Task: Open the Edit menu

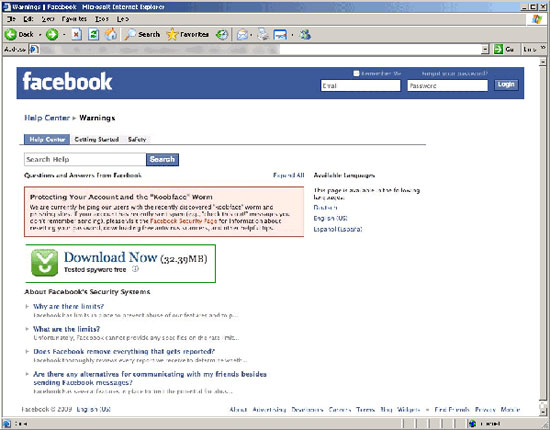Action: pos(28,19)
